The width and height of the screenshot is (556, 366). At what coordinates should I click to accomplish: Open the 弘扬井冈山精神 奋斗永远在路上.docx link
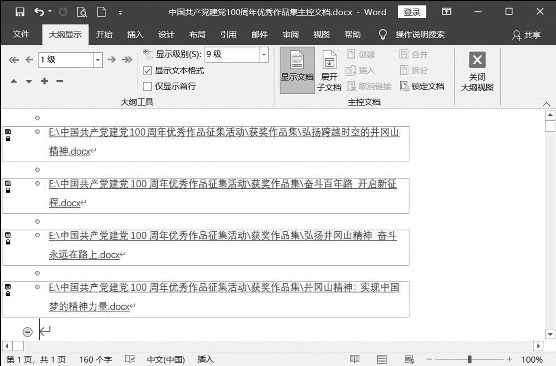point(223,245)
